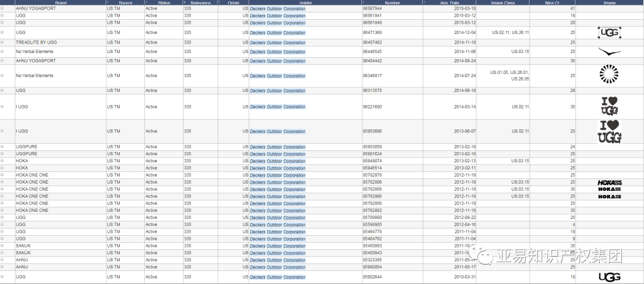Click the Holder column header
644x284 pixels.
[x=305, y=2]
